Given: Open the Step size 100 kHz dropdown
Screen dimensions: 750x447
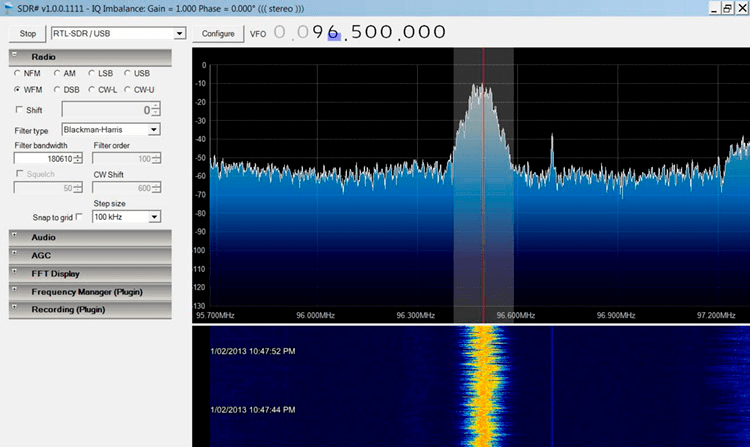Looking at the screenshot, I should (x=154, y=217).
